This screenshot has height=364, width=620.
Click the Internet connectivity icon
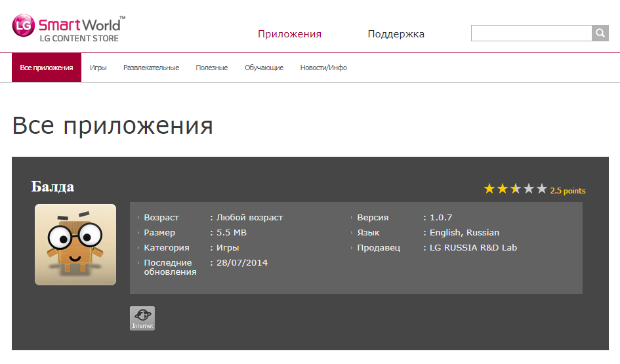[142, 318]
